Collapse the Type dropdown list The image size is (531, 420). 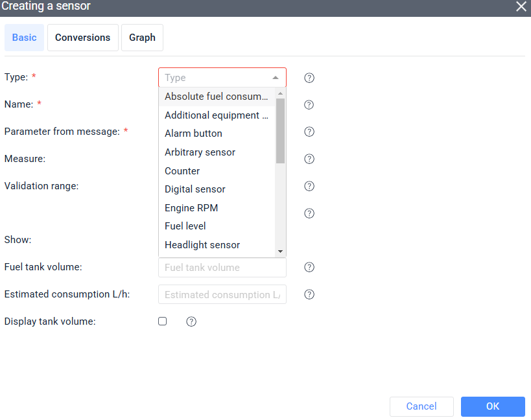pos(276,78)
